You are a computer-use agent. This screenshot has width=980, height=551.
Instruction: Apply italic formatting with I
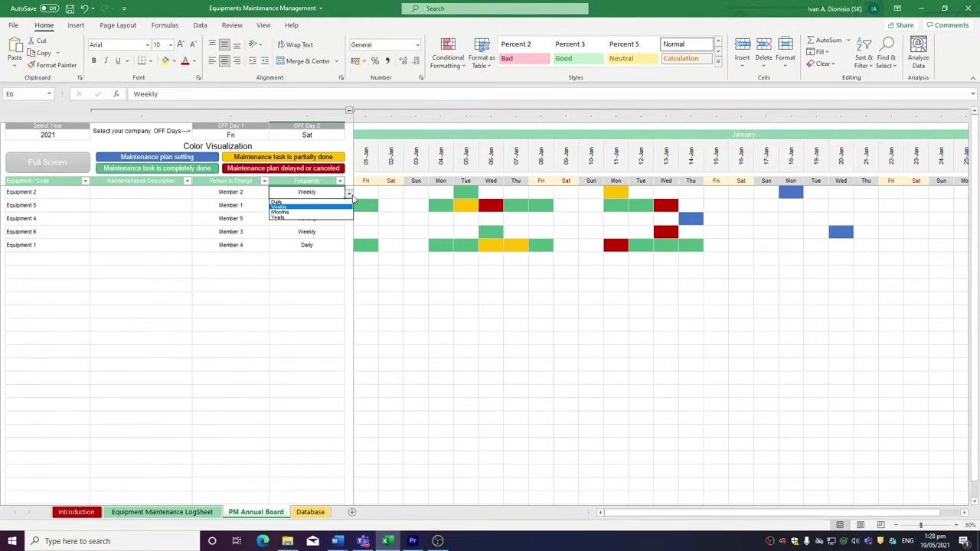(x=106, y=61)
